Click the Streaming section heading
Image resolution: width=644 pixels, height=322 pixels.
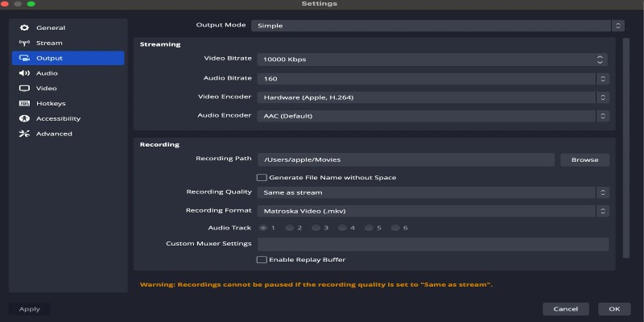pyautogui.click(x=160, y=44)
